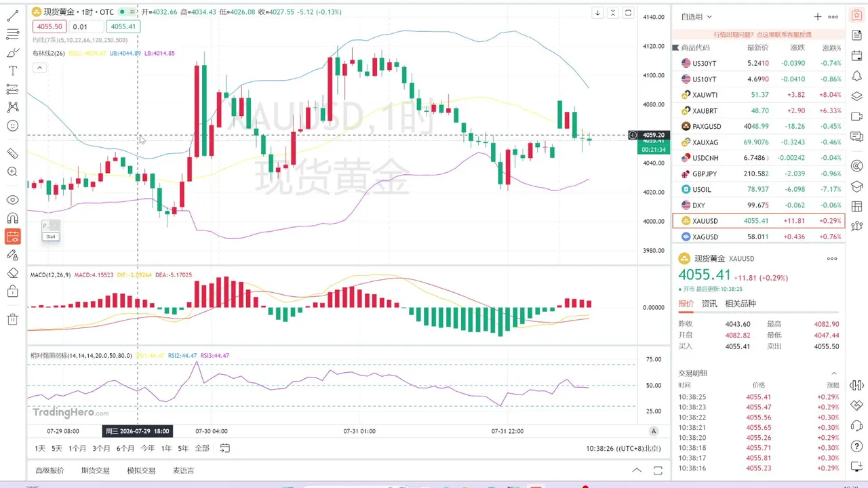Open the help question mark icon
The width and height of the screenshot is (868, 488).
[856, 445]
